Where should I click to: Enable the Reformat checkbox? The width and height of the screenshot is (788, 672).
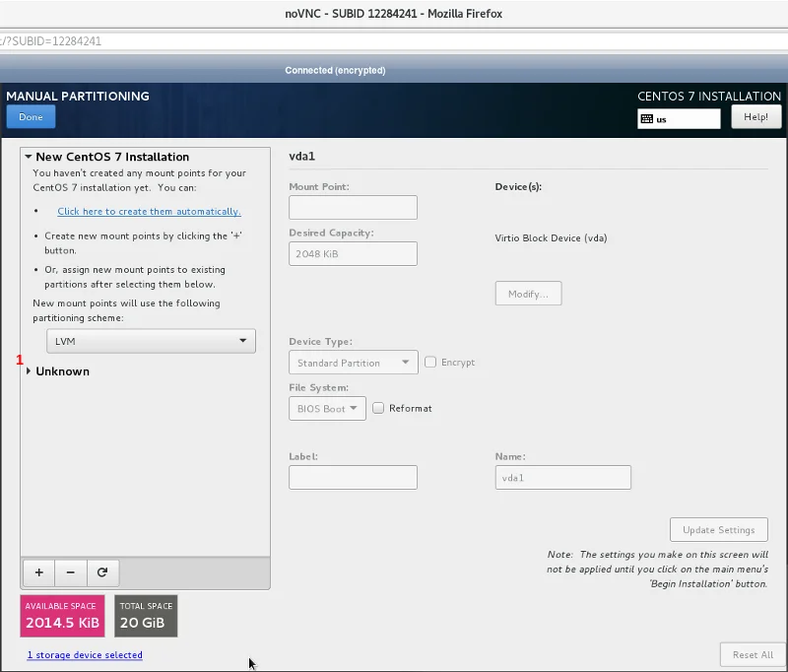pos(378,408)
